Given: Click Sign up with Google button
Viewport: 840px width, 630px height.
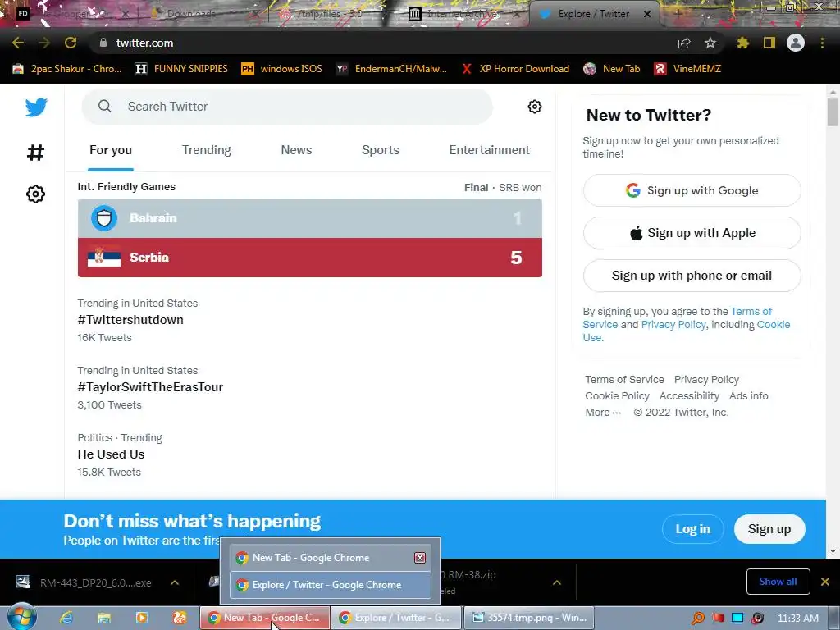Looking at the screenshot, I should [692, 190].
